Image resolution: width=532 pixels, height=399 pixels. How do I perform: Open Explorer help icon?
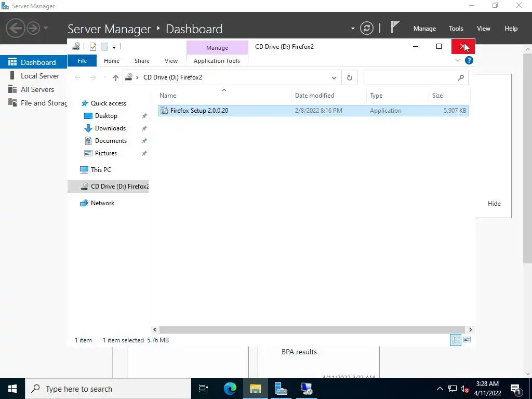click(x=469, y=60)
